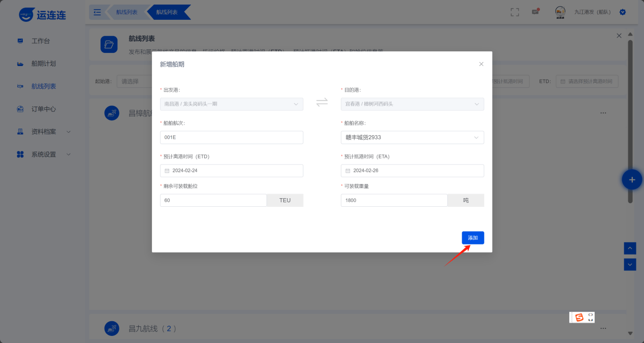
Task: Click the user avatar icon
Action: (x=560, y=12)
